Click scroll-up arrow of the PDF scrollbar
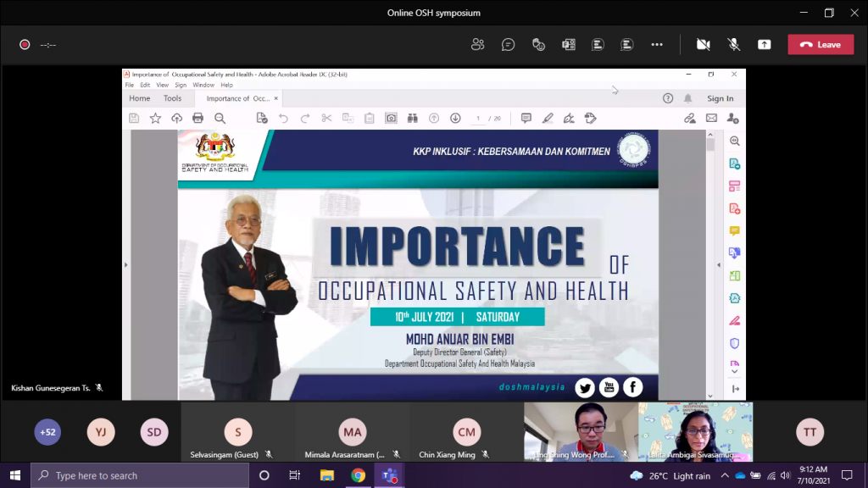Image resolution: width=868 pixels, height=488 pixels. click(710, 135)
